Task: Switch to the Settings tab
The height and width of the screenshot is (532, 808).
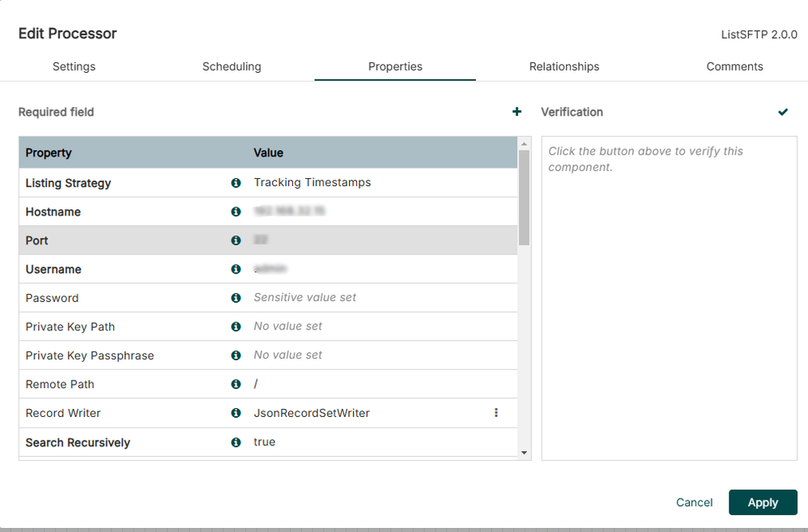Action: pos(74,66)
